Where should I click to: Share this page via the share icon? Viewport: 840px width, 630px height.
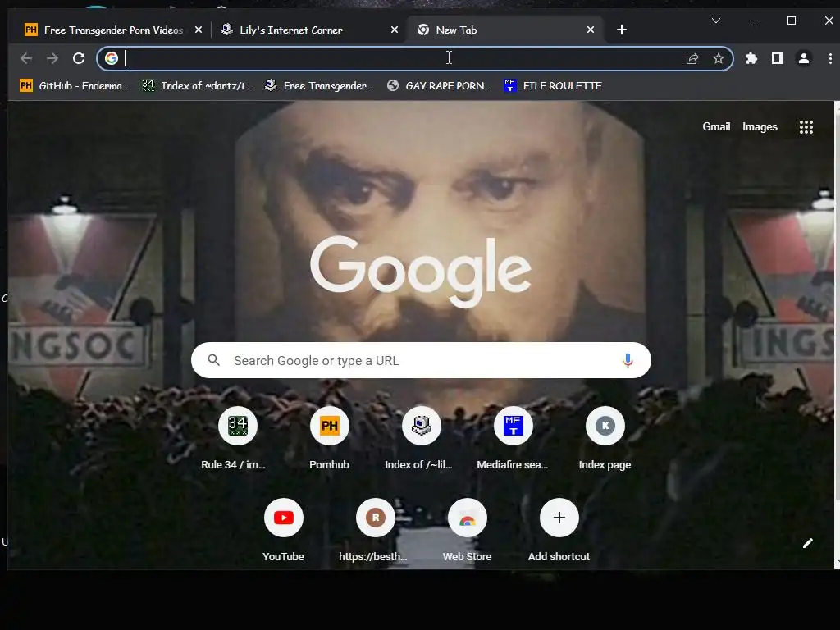coord(692,58)
